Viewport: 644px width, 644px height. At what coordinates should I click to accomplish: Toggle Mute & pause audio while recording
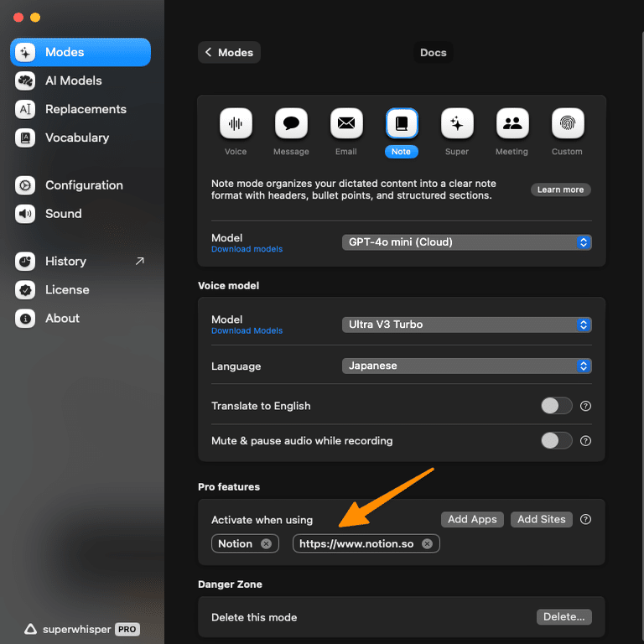click(557, 441)
